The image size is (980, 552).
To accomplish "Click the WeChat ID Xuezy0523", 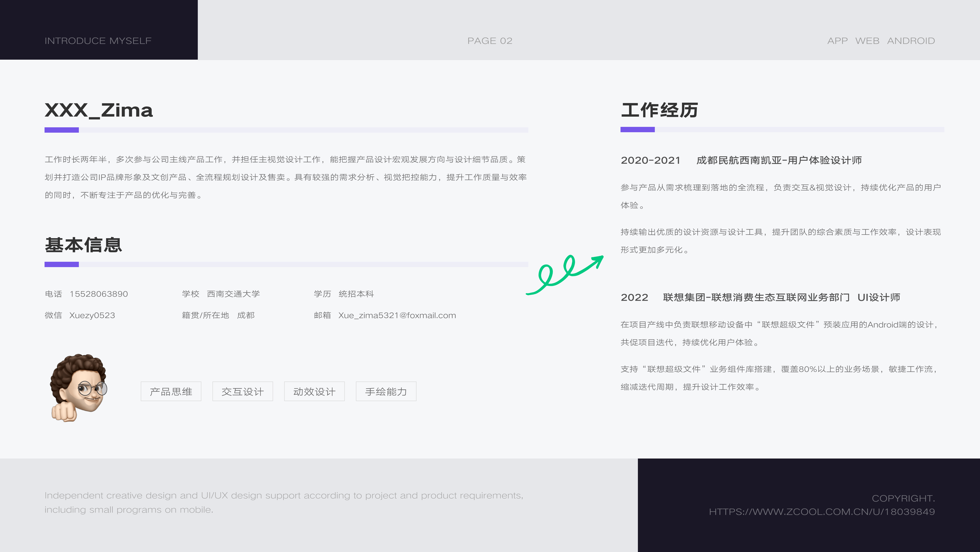I will 92,315.
